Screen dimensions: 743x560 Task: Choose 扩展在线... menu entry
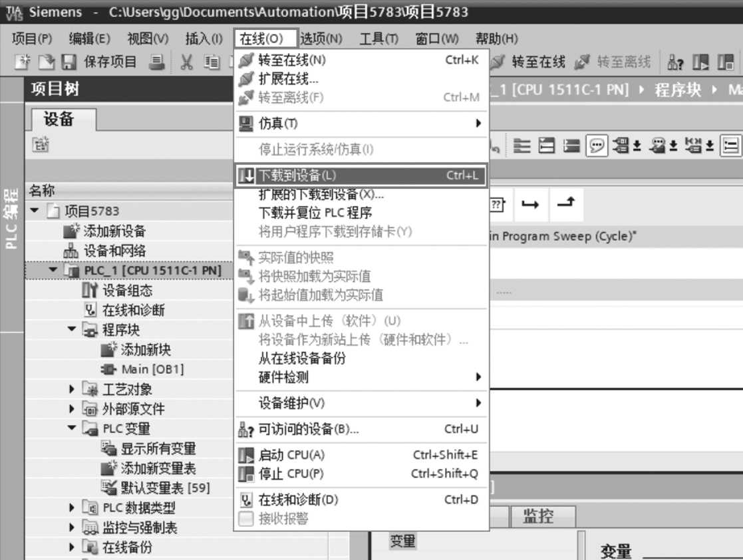(361, 78)
